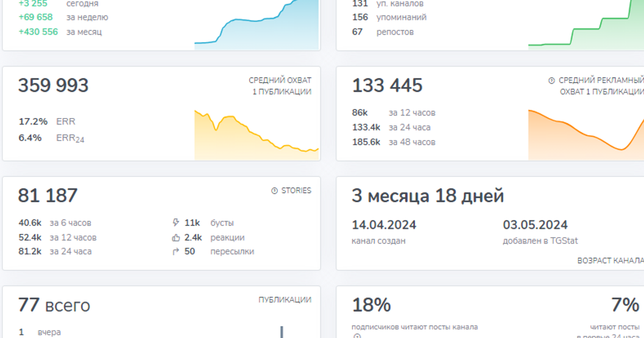Open the green citation chart
This screenshot has height=338, width=644.
[x=586, y=24]
